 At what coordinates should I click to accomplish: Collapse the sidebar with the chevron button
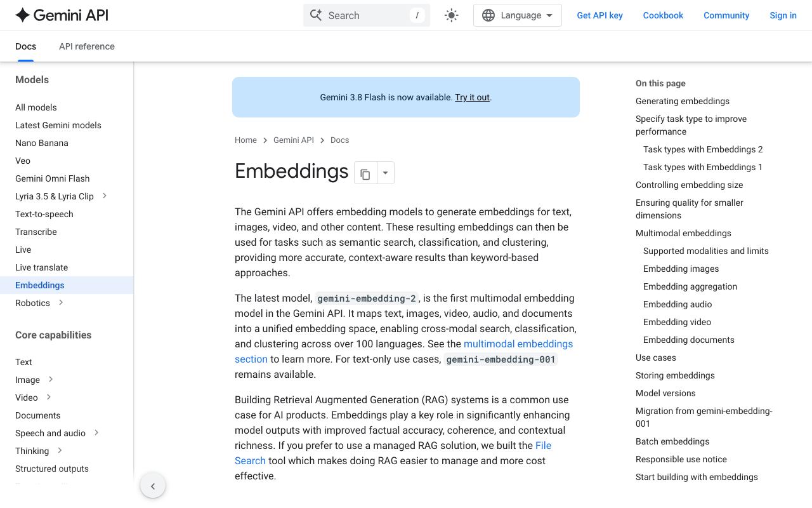[x=153, y=486]
